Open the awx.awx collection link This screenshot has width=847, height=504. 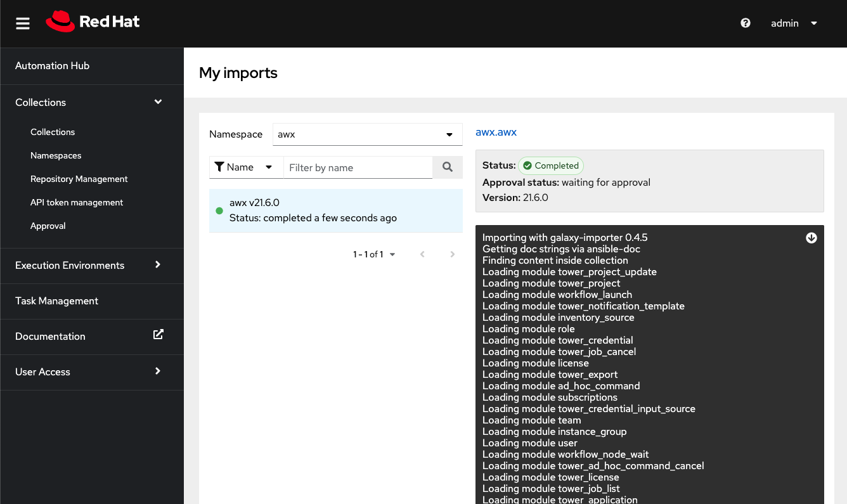(x=496, y=132)
